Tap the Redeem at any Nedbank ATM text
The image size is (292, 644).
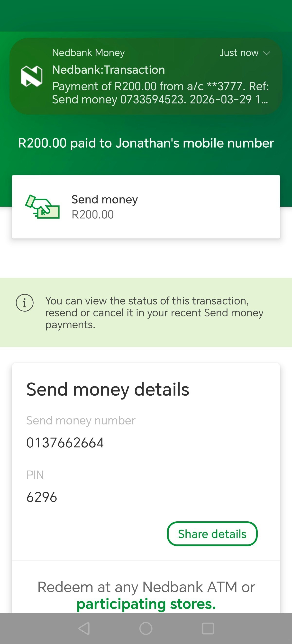(x=146, y=587)
